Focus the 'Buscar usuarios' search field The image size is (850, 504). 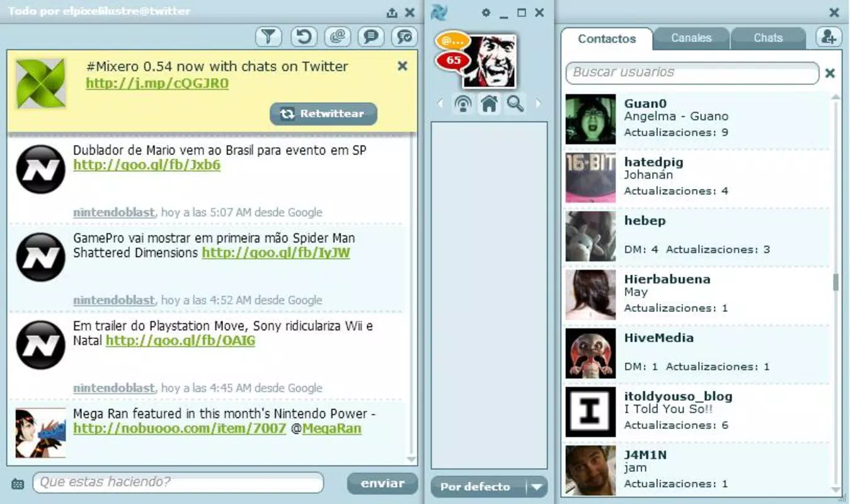[692, 73]
